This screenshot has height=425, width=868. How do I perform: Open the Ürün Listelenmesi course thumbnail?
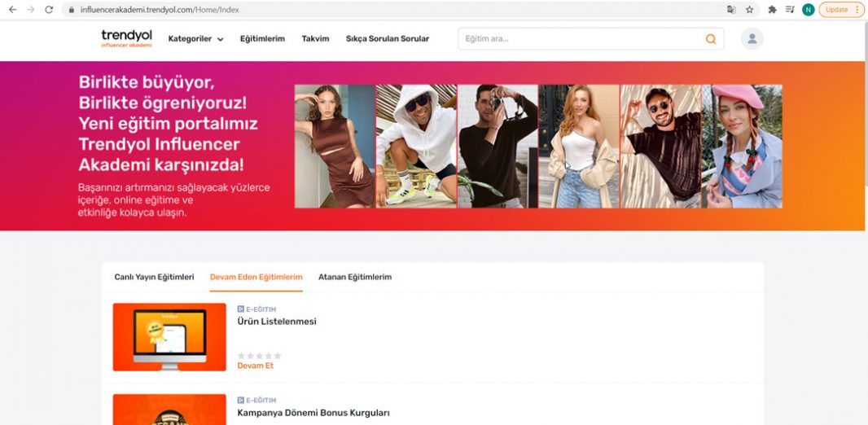[169, 337]
